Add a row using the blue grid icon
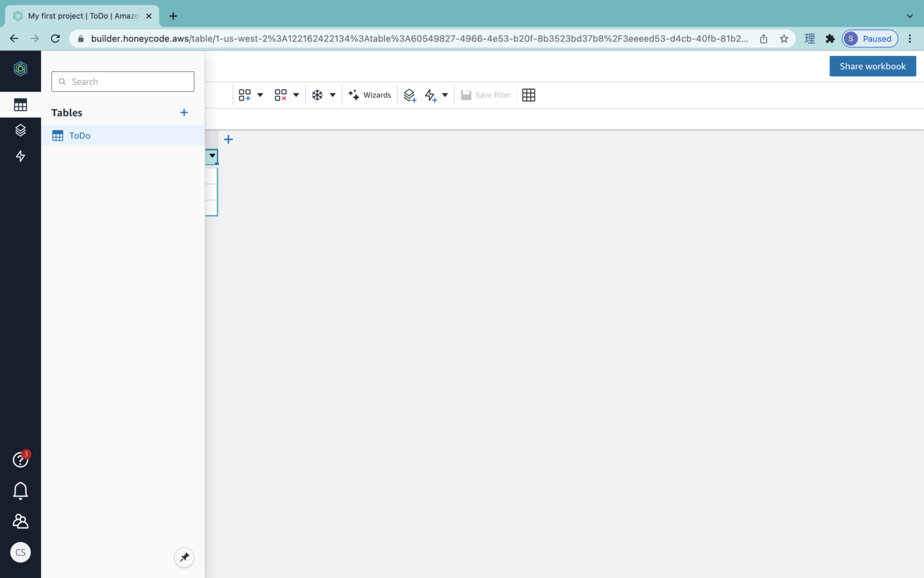 244,95
